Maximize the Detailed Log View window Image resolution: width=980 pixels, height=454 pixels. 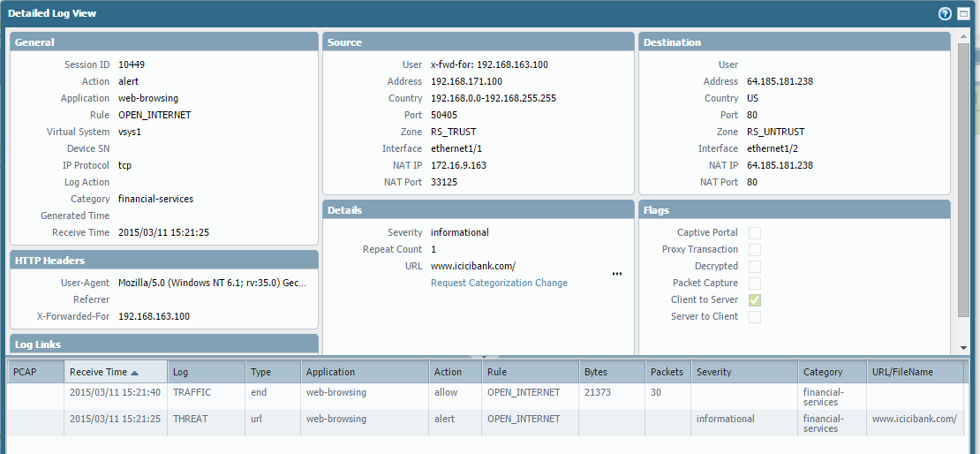coord(963,14)
